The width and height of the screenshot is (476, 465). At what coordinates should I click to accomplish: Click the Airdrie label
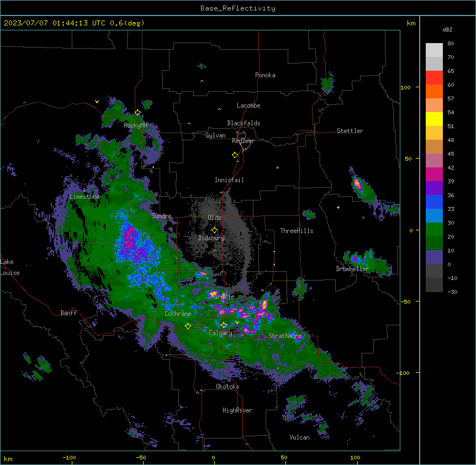pos(223,297)
